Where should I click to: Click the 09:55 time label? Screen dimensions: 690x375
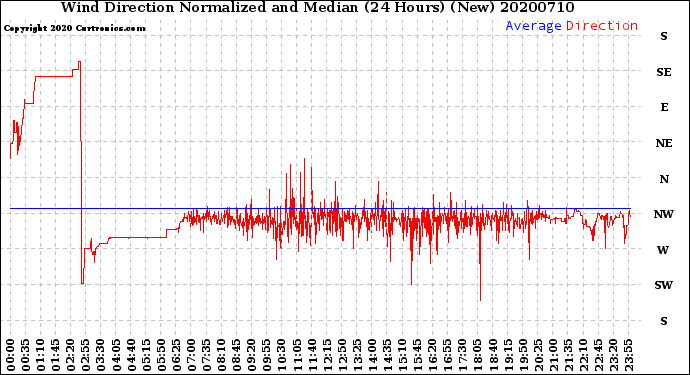pos(267,355)
